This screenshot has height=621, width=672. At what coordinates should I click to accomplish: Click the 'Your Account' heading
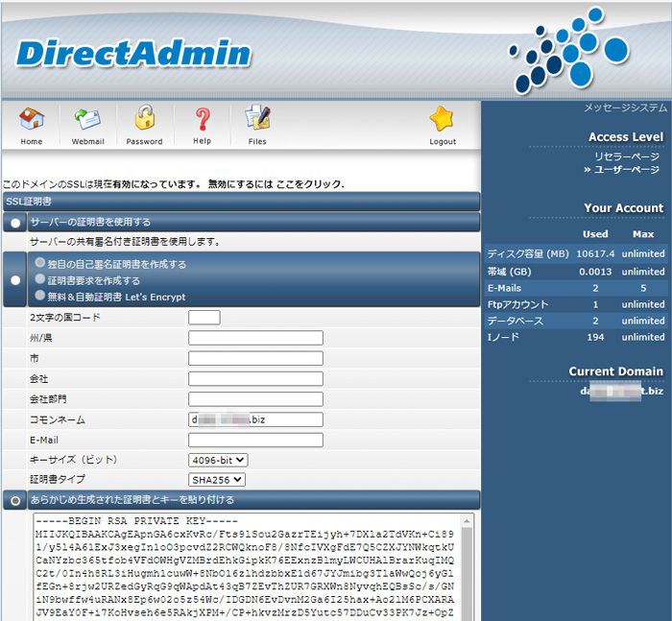pyautogui.click(x=624, y=208)
